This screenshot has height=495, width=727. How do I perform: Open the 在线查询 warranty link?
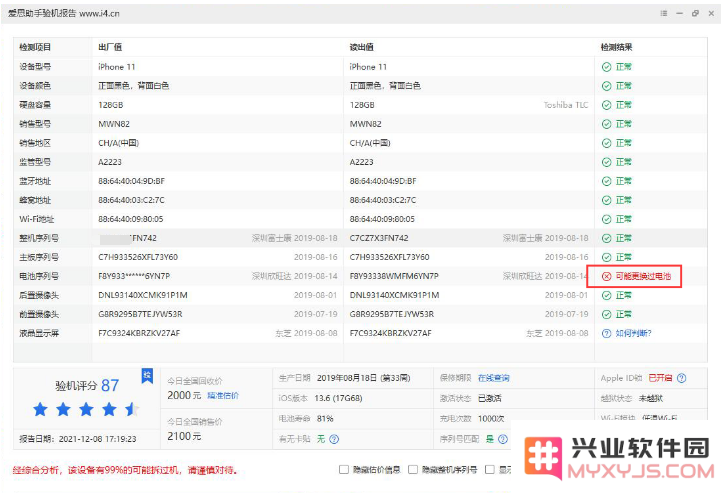[493, 378]
